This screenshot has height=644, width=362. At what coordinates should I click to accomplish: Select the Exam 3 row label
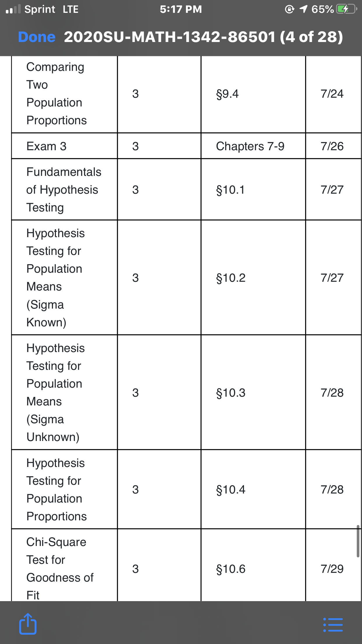coord(46,146)
